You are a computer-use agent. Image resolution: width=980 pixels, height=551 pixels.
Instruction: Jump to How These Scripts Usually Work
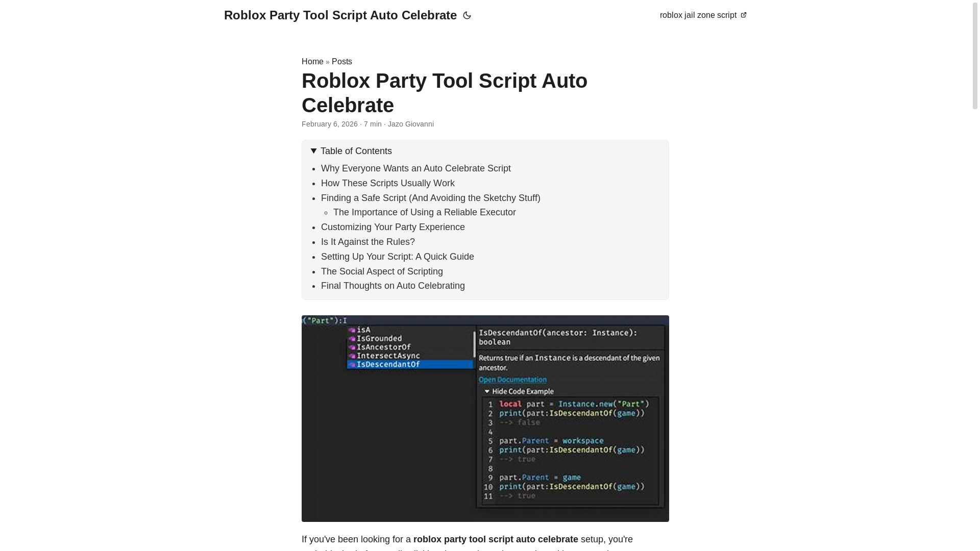pos(387,183)
